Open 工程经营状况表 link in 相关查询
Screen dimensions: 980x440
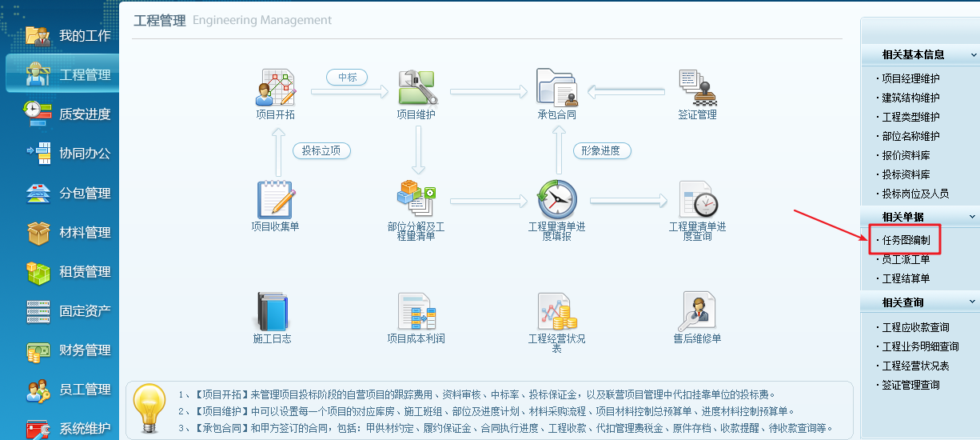915,366
